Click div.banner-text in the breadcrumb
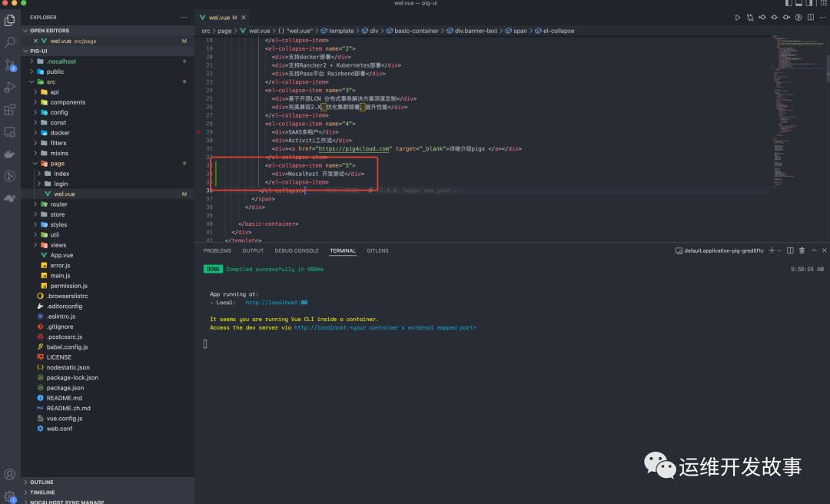This screenshot has width=830, height=504. [x=476, y=31]
